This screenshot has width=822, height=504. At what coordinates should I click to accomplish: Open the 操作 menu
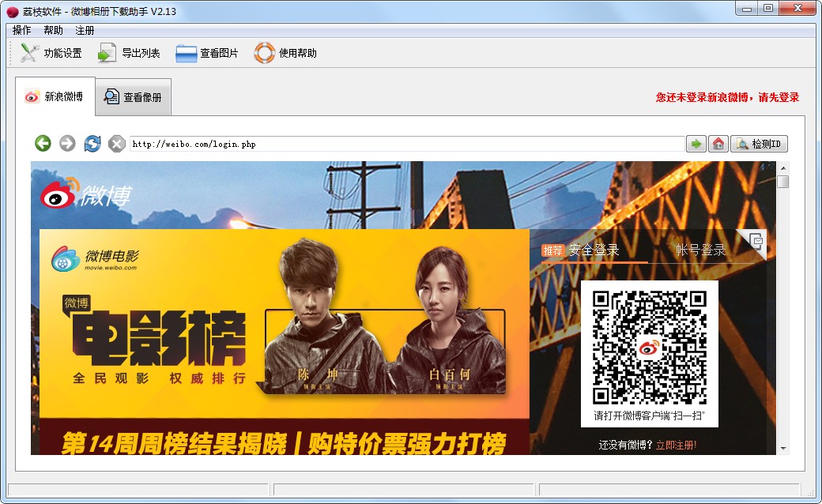22,30
